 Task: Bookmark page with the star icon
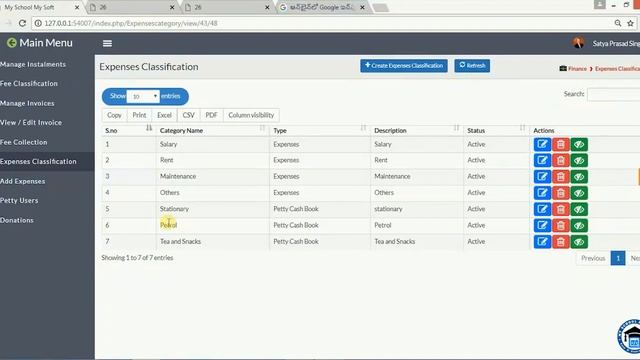click(x=631, y=23)
